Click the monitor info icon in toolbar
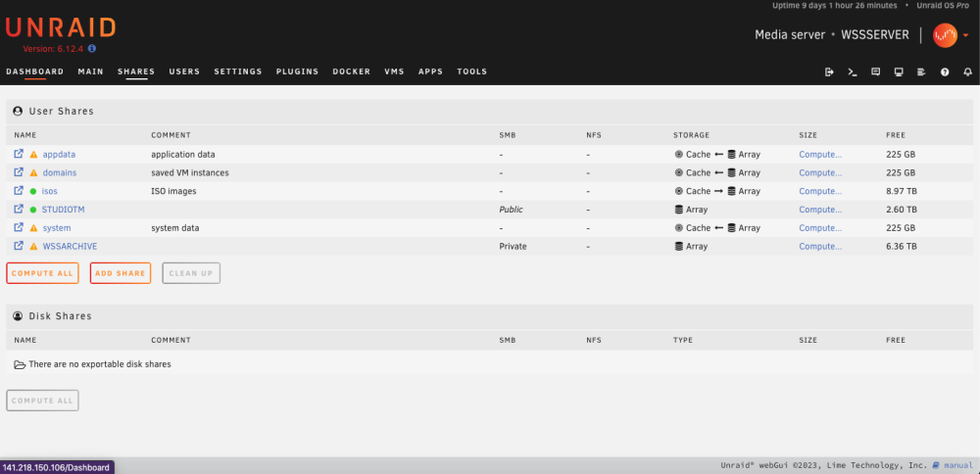 pos(899,71)
